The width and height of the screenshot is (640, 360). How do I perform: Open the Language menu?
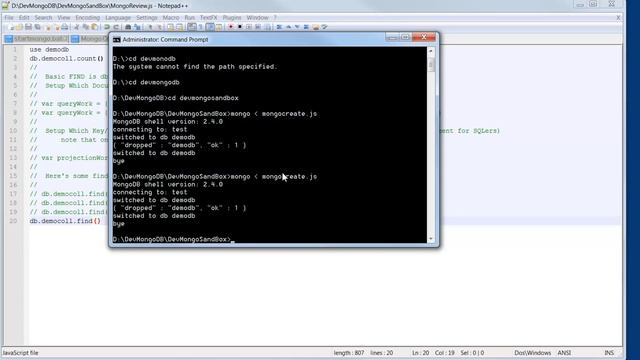118,18
